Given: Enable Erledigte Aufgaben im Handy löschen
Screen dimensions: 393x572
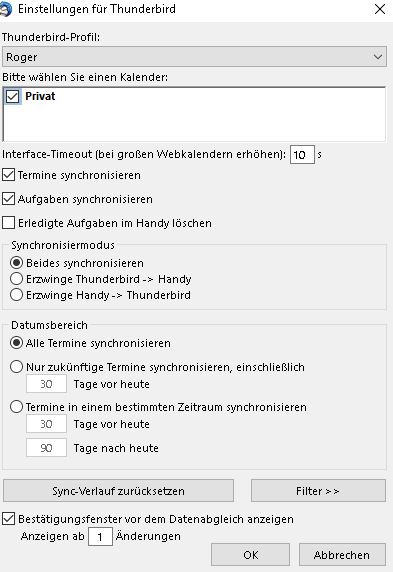Looking at the screenshot, I should tap(8, 223).
